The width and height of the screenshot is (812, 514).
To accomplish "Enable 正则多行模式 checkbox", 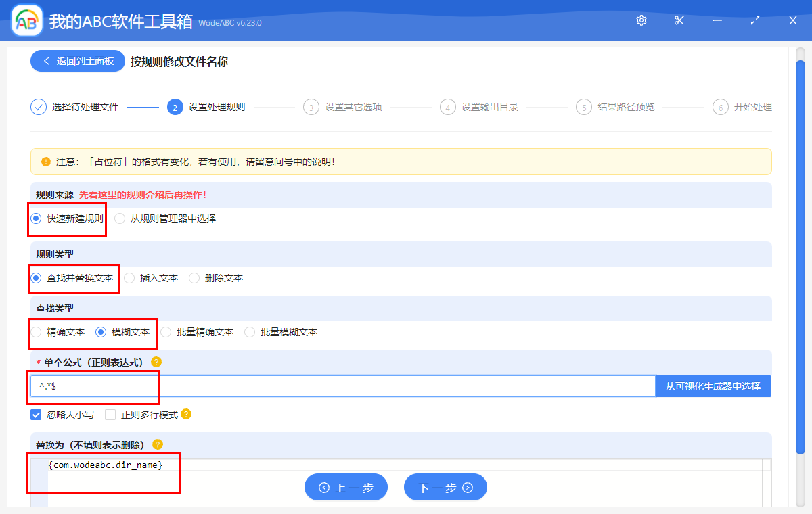I will click(110, 415).
